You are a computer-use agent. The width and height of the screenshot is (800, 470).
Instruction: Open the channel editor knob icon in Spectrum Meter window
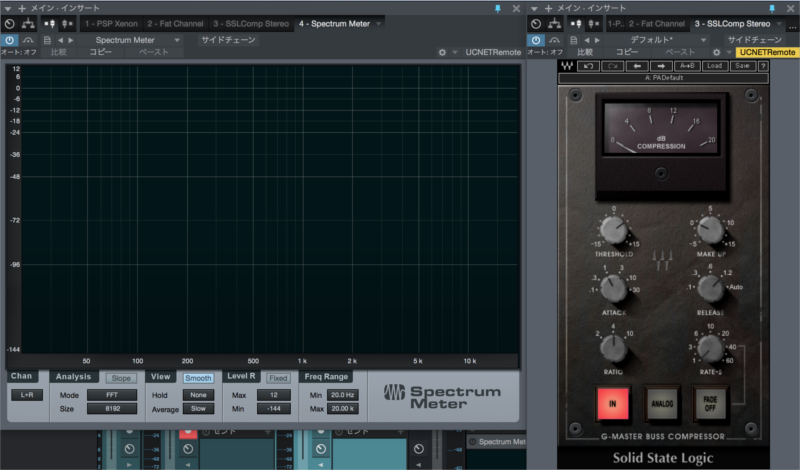click(10, 23)
